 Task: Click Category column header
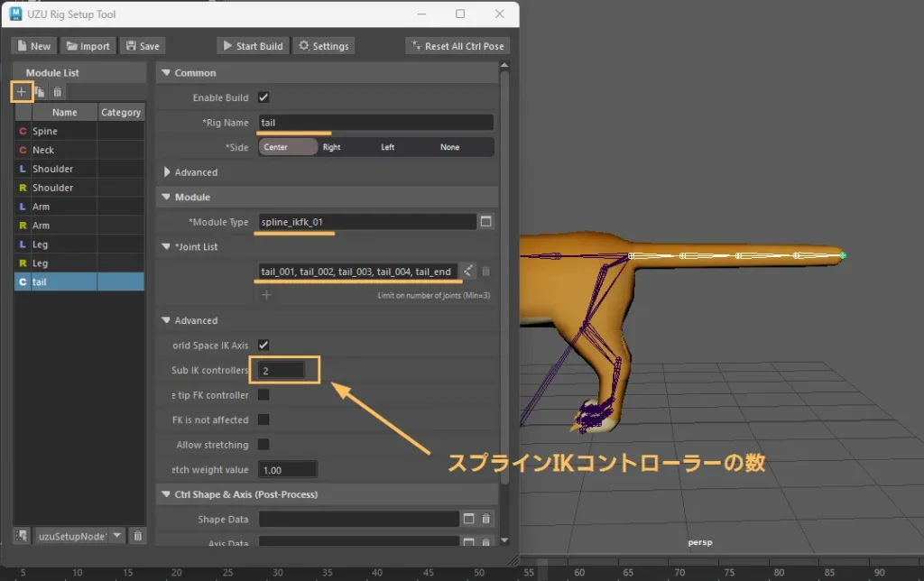(121, 112)
